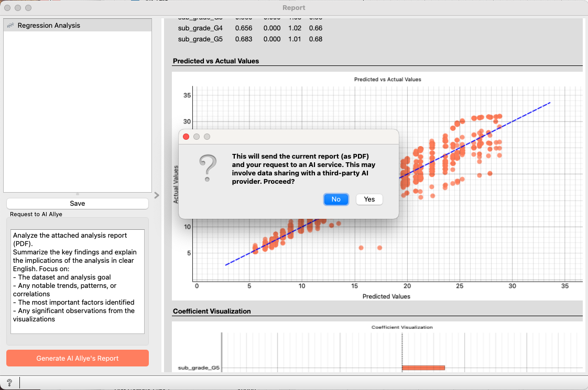The height and width of the screenshot is (390, 588).
Task: Click the Coefficient Visualization section heading
Action: (212, 311)
